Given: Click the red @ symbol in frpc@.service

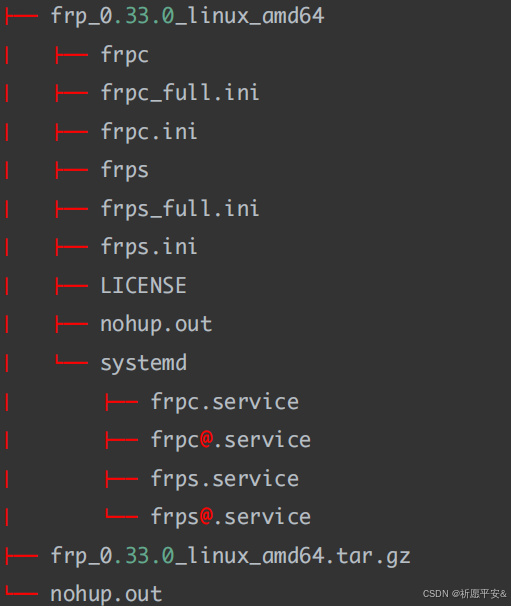Looking at the screenshot, I should tap(206, 440).
